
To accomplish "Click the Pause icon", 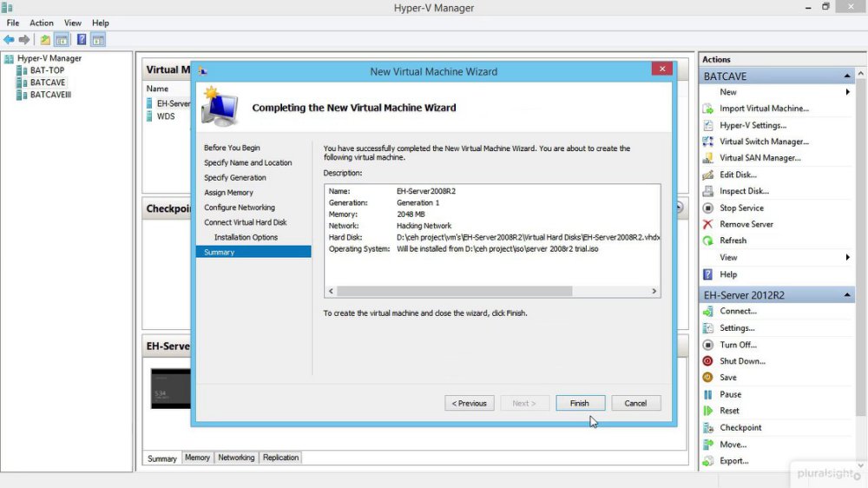I will point(708,394).
